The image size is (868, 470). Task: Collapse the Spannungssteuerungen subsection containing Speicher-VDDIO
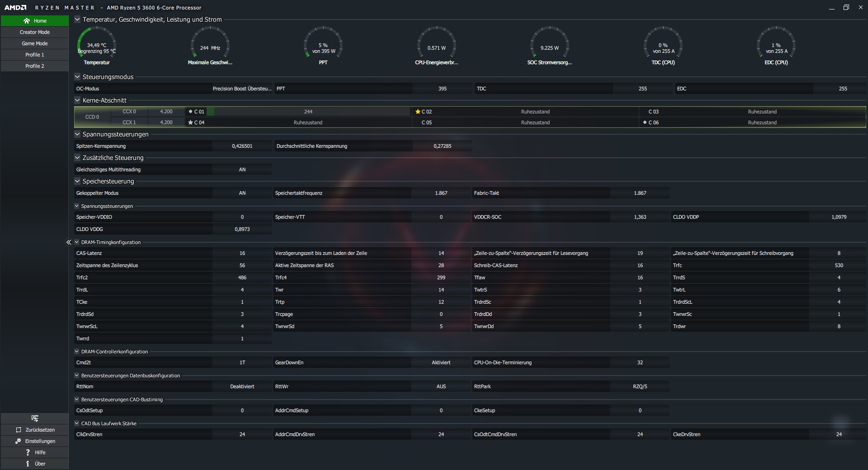tap(77, 206)
